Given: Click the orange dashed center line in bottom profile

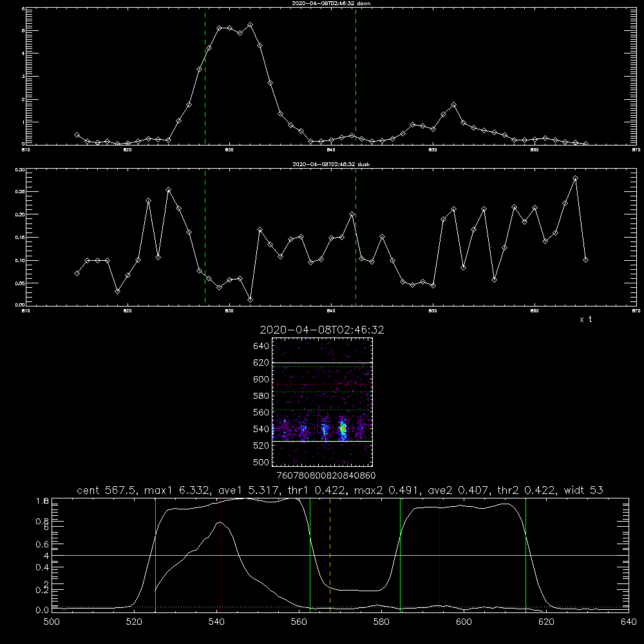Looking at the screenshot, I should (x=330, y=554).
